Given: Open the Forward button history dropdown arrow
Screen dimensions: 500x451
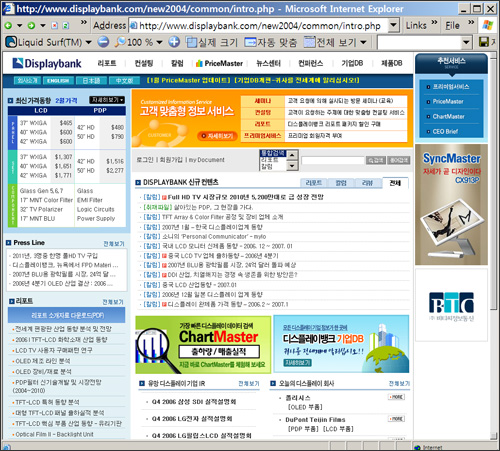Looking at the screenshot, I should [x=43, y=26].
